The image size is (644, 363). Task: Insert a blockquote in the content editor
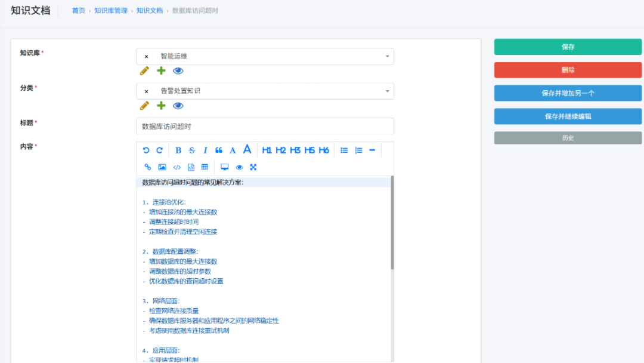218,150
